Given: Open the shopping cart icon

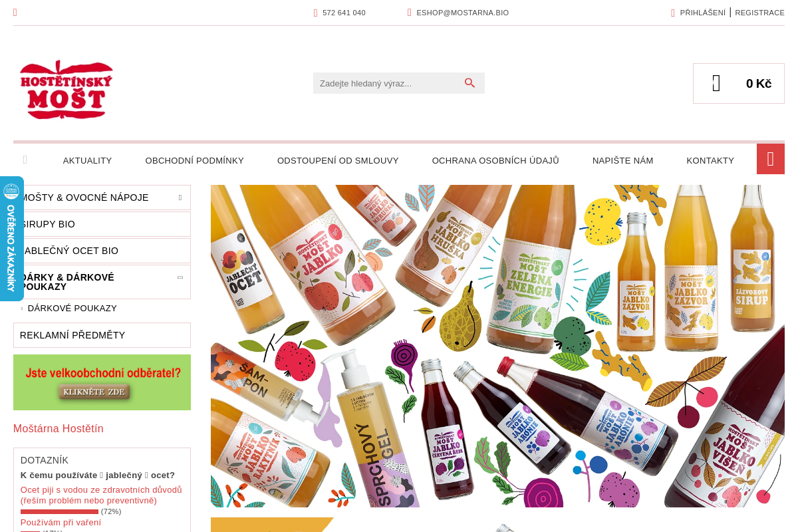Looking at the screenshot, I should pyautogui.click(x=716, y=83).
